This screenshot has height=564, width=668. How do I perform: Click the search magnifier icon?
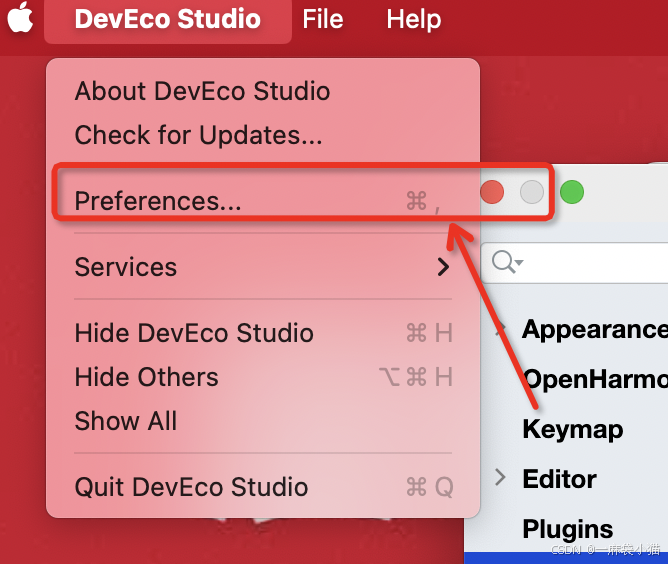tap(506, 263)
